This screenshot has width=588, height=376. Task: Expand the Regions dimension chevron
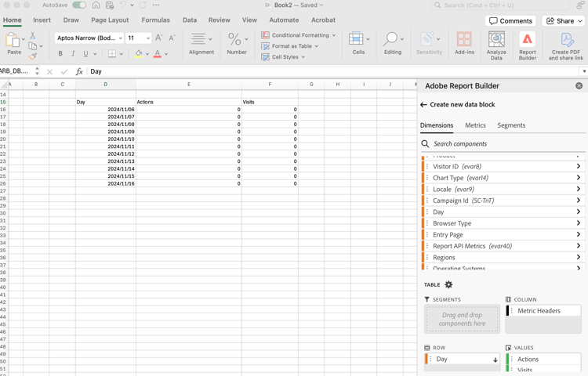click(x=579, y=257)
